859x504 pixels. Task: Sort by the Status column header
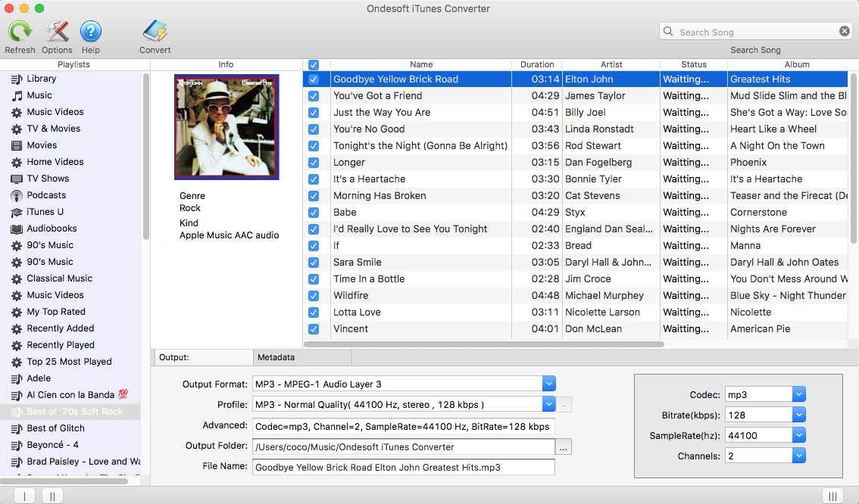(694, 64)
